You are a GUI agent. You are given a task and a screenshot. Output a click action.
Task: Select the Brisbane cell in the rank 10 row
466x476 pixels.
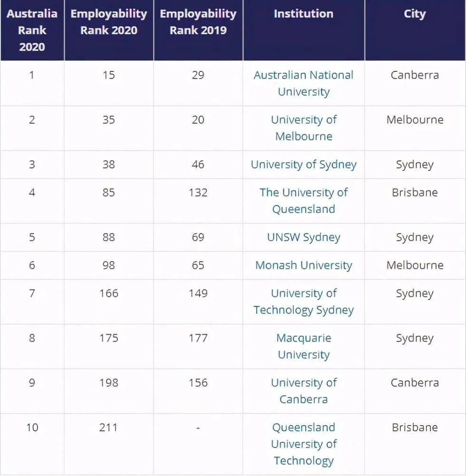pos(415,427)
